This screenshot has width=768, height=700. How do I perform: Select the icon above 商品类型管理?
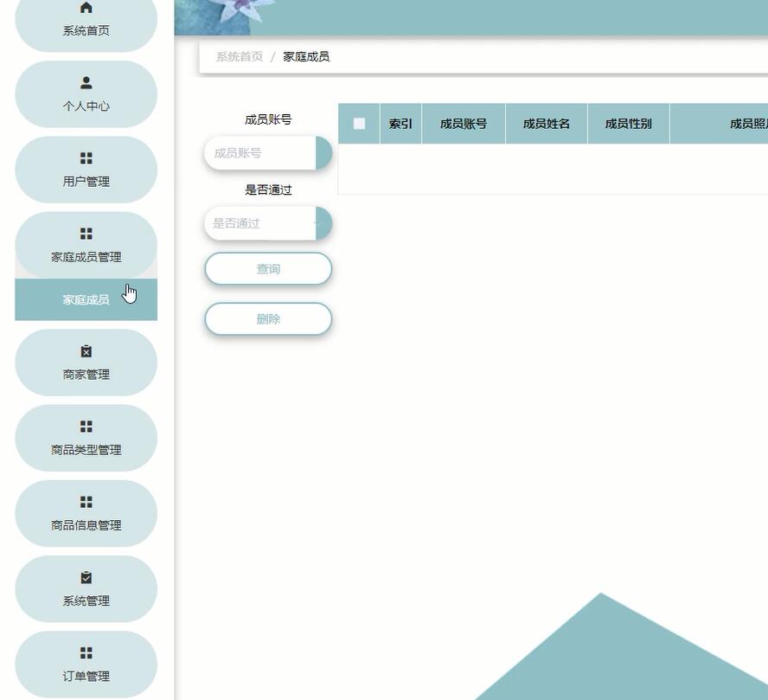tap(86, 427)
